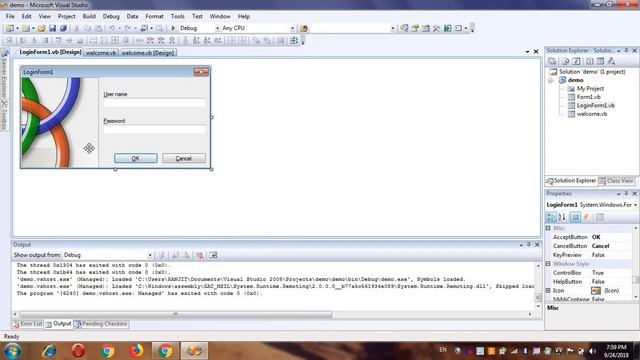Click Clear All icon in Output toolbar
This screenshot has height=360, width=640.
[x=200, y=255]
